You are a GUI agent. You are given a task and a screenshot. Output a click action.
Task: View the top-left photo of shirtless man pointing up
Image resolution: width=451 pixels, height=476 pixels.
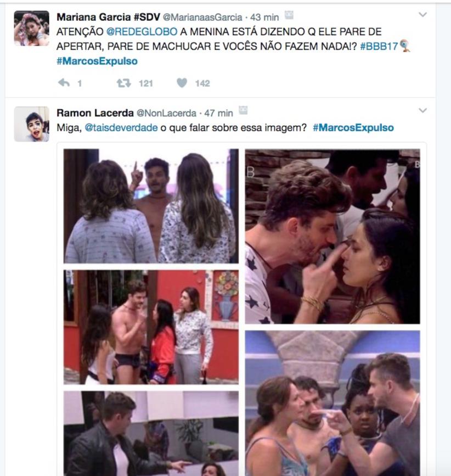click(151, 206)
